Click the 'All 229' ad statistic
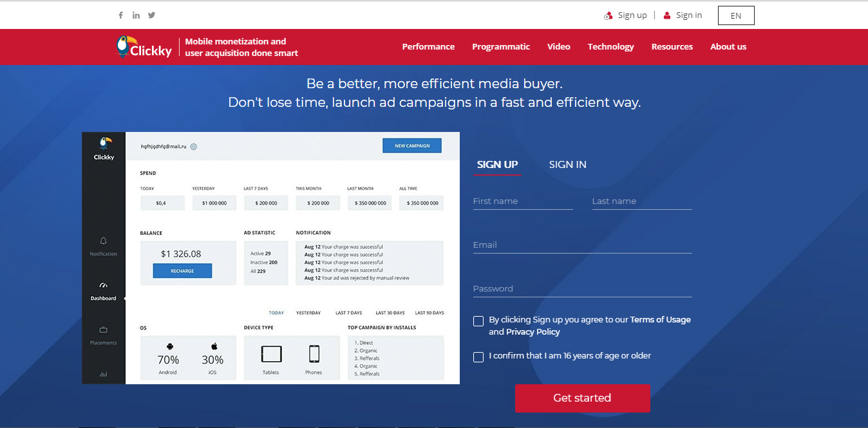The height and width of the screenshot is (428, 868). pos(258,272)
